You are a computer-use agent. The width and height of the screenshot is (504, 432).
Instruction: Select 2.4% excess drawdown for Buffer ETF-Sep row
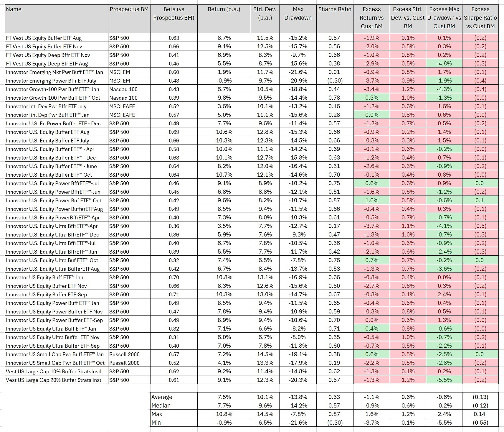(x=444, y=294)
